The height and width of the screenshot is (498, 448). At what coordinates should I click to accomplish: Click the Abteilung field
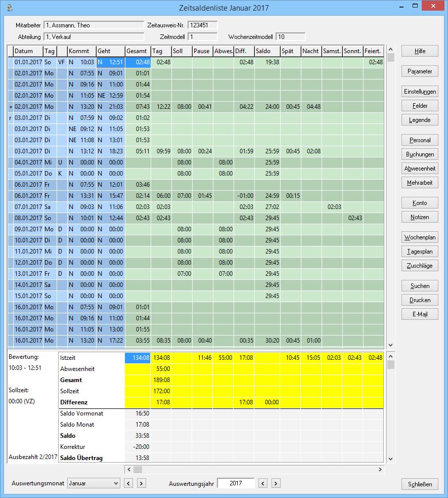(x=94, y=37)
